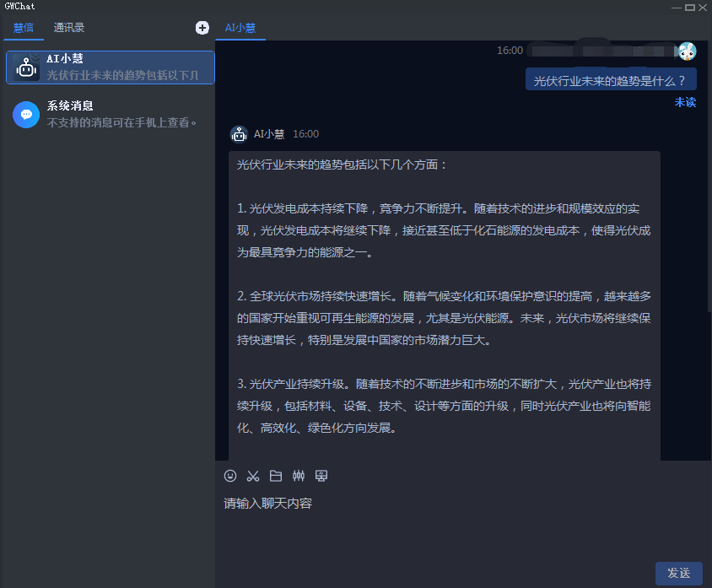Switch to the 慧信 tab

24,28
